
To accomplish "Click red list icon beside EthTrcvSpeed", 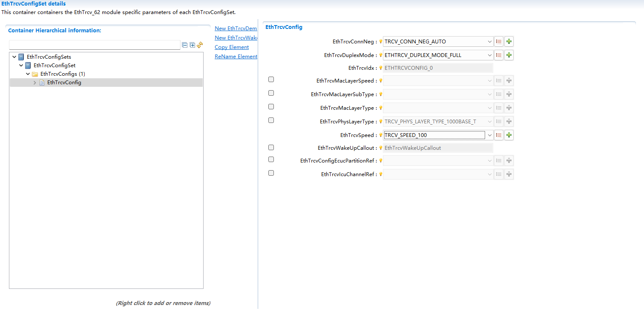I will [499, 135].
